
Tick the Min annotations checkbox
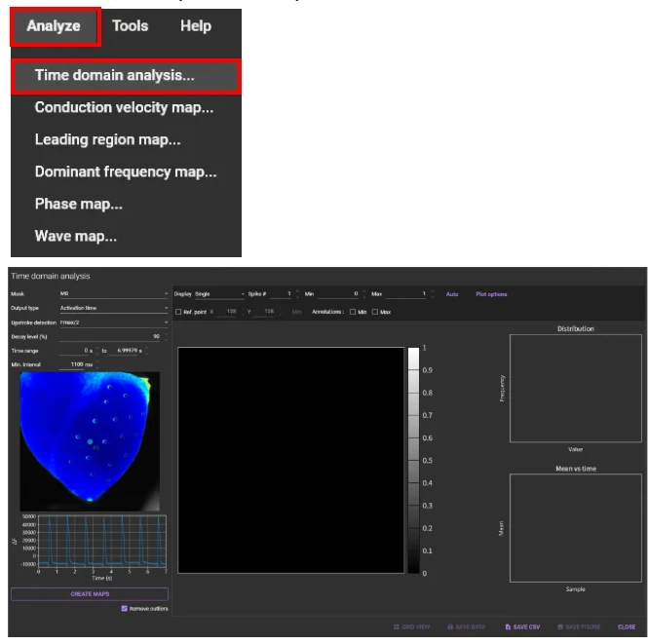[x=352, y=312]
